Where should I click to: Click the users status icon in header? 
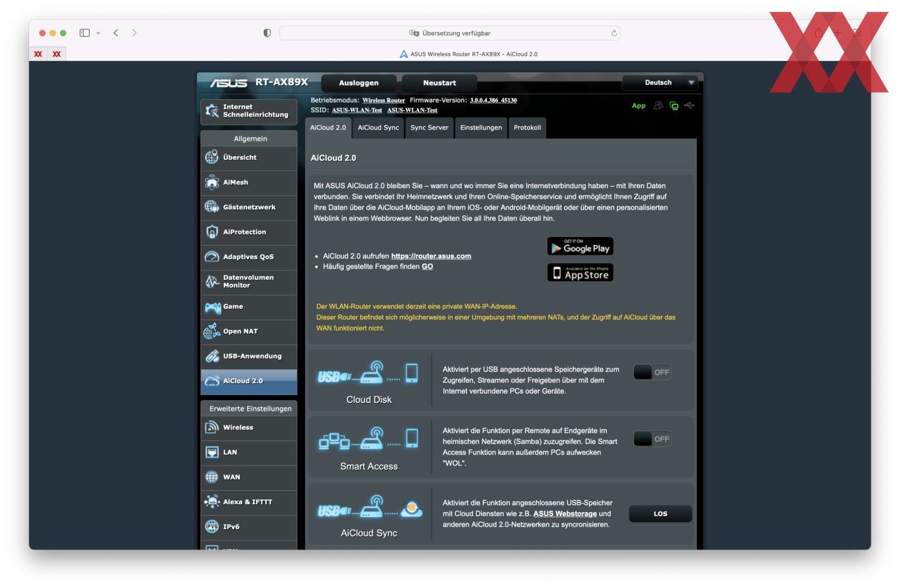pos(658,105)
